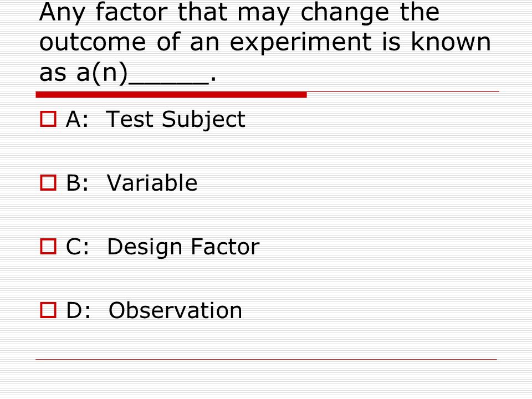The image size is (532, 399).
Task: Check the box beside Test Subject
Action: [48, 119]
